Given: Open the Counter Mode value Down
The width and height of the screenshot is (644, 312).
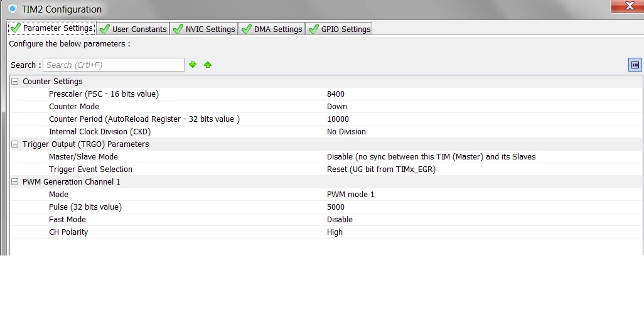Looking at the screenshot, I should [x=337, y=106].
